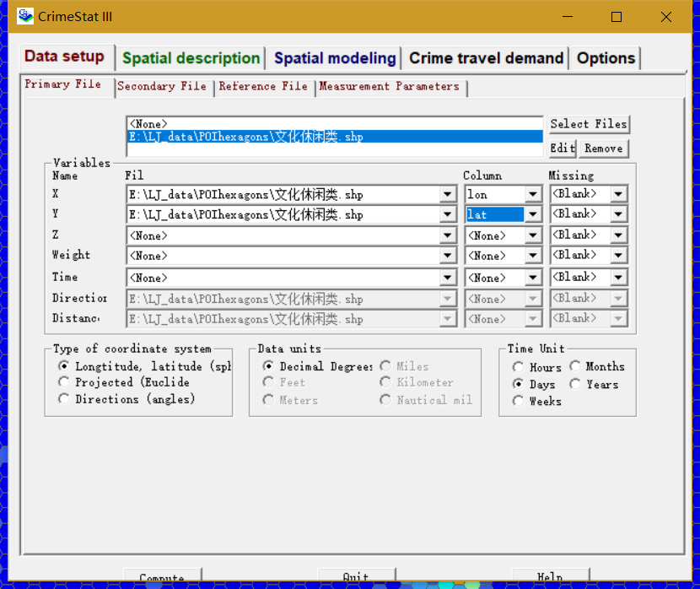Select Projected (Euclidean) coordinate system

click(x=64, y=382)
